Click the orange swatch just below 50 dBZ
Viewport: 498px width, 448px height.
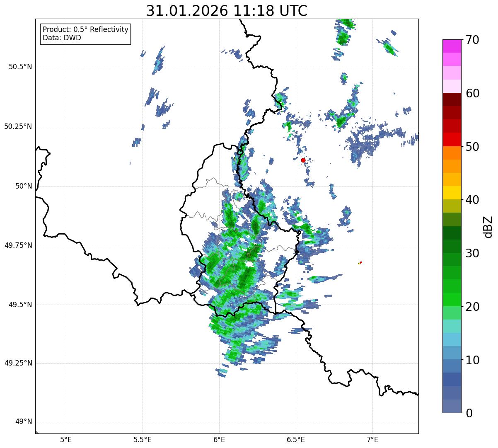[452, 153]
